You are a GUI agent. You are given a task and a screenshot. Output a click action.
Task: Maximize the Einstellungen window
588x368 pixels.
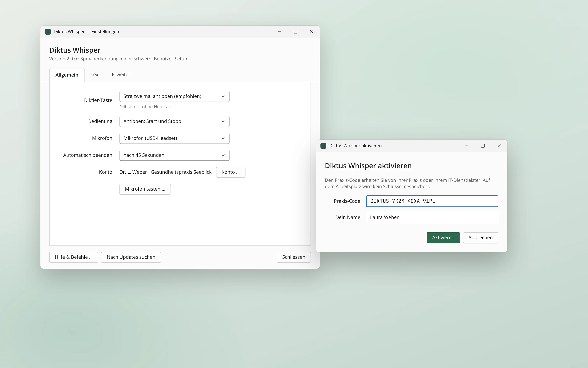click(295, 32)
